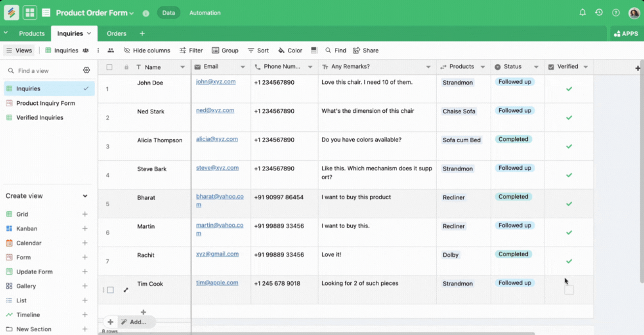Open the help question mark icon

pos(616,13)
